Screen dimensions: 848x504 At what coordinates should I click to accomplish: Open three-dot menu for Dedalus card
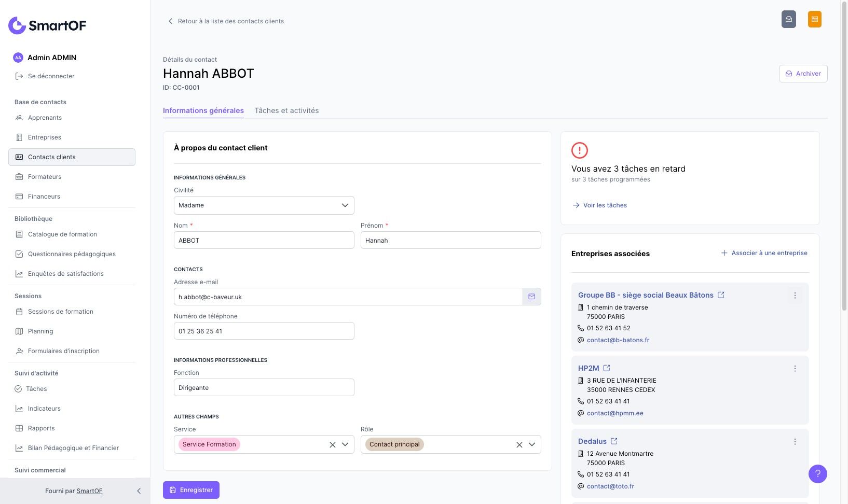[795, 442]
